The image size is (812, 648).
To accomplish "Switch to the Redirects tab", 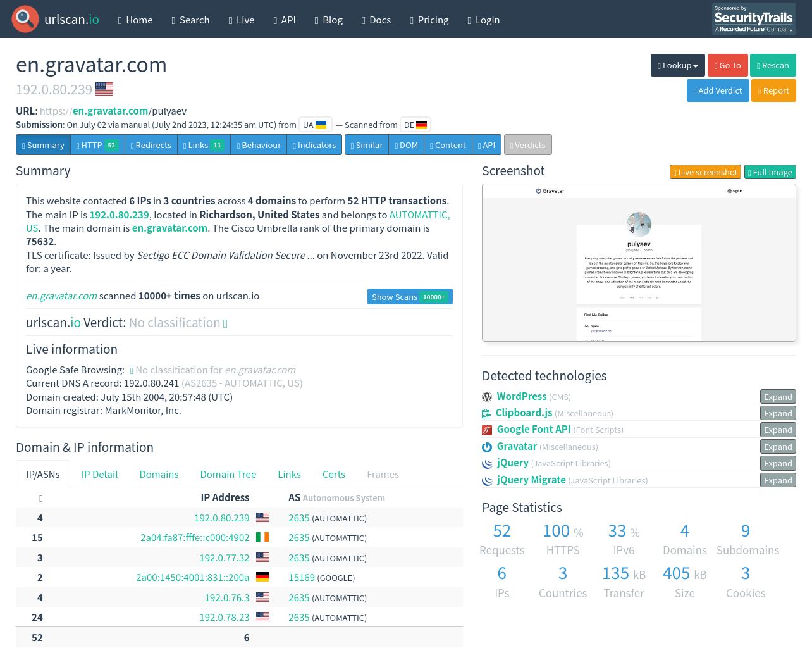I will 151,145.
